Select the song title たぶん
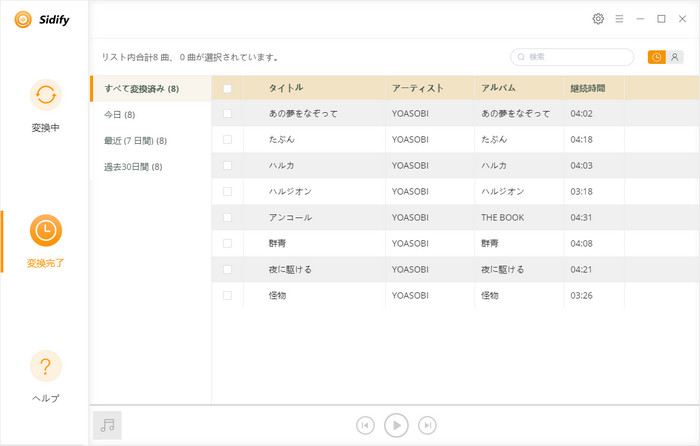This screenshot has width=700, height=446. (281, 139)
